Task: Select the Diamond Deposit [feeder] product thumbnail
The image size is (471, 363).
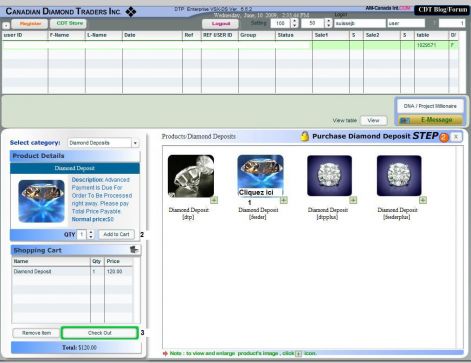Action: tap(260, 176)
